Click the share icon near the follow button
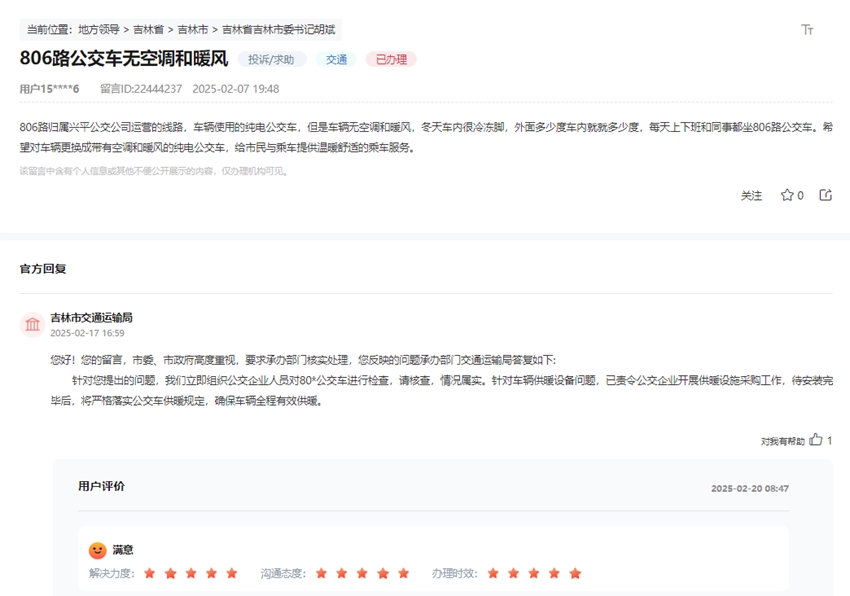This screenshot has height=596, width=850. click(x=825, y=196)
